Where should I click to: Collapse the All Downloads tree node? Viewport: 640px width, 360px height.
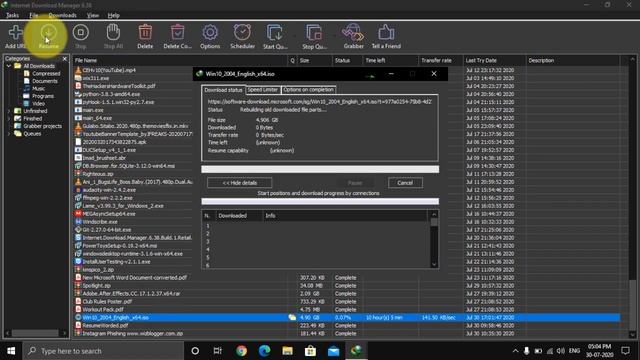(x=9, y=66)
